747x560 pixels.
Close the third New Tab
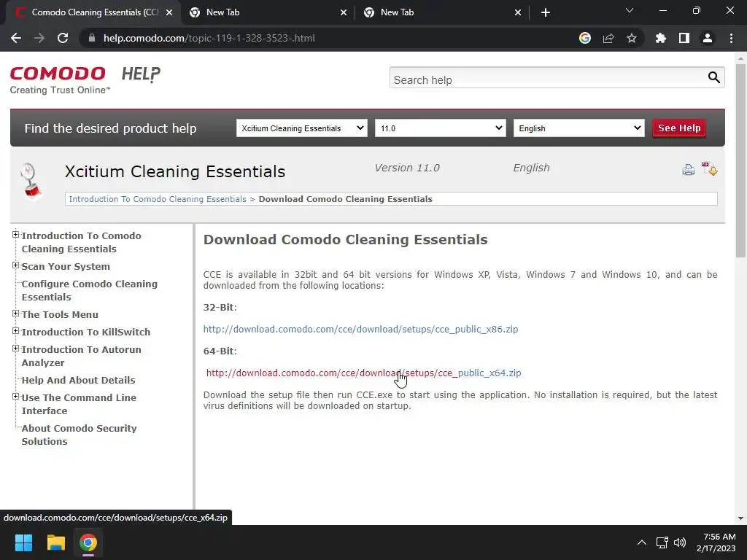518,12
